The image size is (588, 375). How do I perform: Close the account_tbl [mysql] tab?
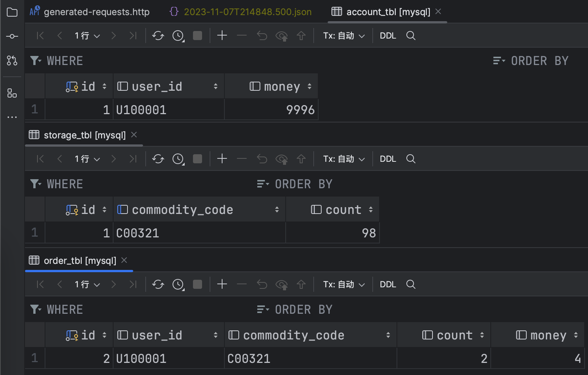[x=438, y=11]
